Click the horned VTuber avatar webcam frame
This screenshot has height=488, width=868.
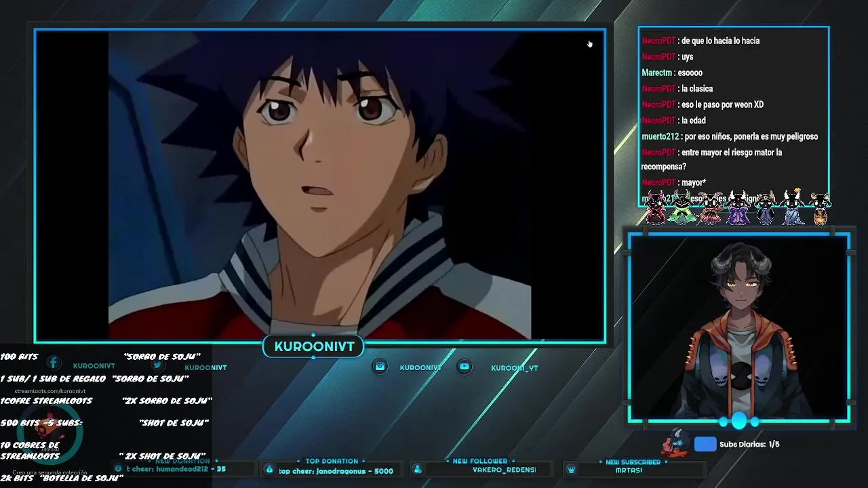coord(738,328)
